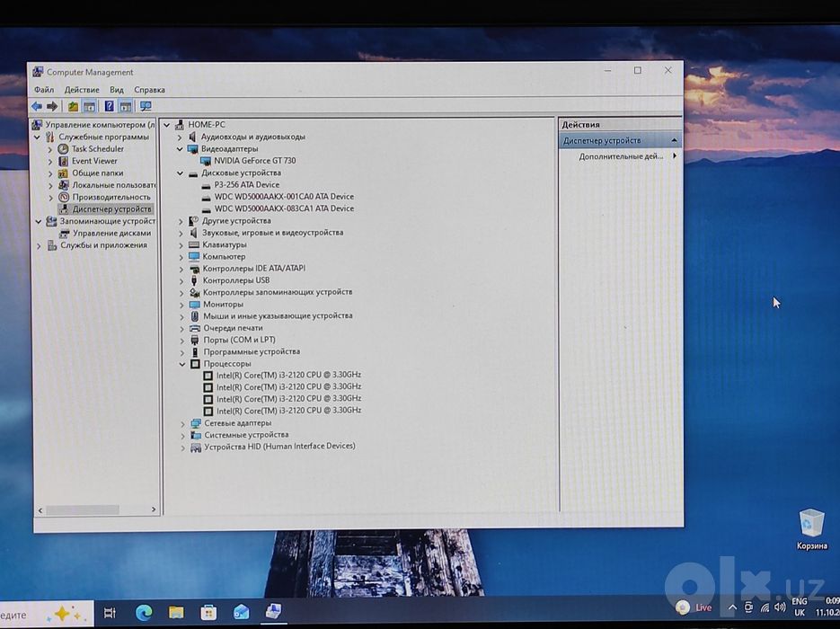Select the NVIDIA GeForce GT 730 device

(x=254, y=161)
